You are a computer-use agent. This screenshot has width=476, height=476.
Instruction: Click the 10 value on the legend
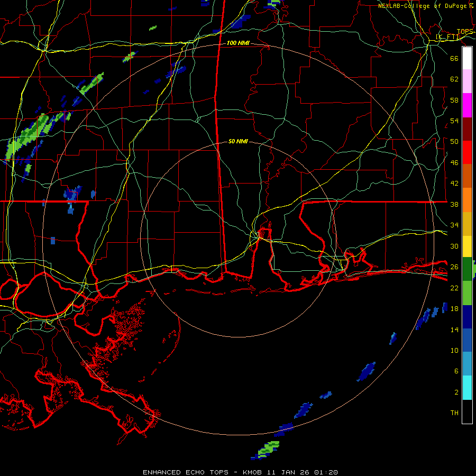[x=454, y=350]
